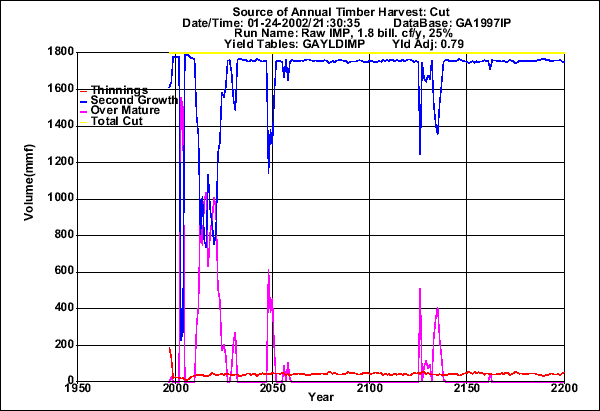This screenshot has height=411, width=600.
Task: Click the Date/Time stamp text
Action: pyautogui.click(x=263, y=21)
